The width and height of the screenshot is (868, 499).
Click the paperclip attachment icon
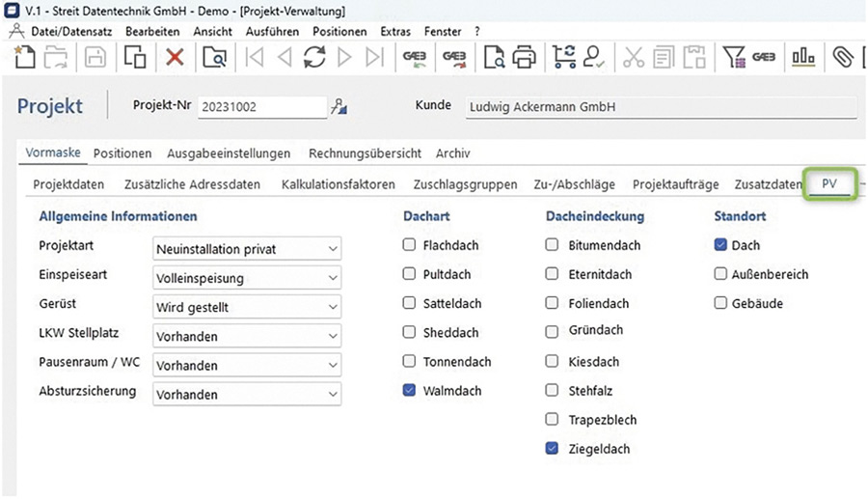coord(843,58)
